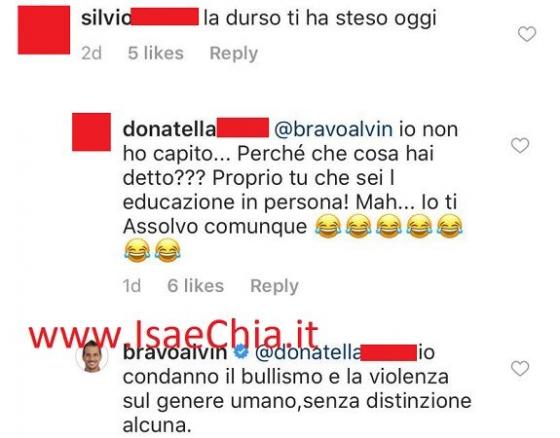This screenshot has width=560, height=438.
Task: View 5 likes on silvio's comment
Action: point(156,53)
